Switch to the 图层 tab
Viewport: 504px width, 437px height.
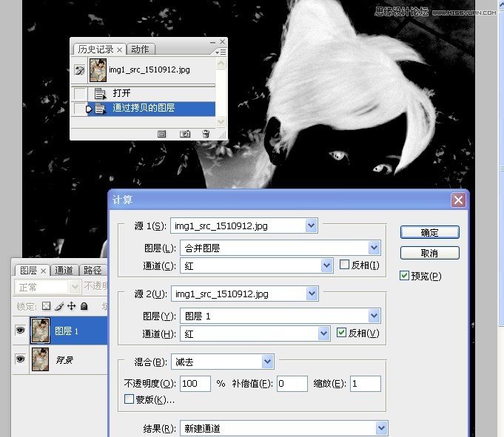(x=28, y=271)
